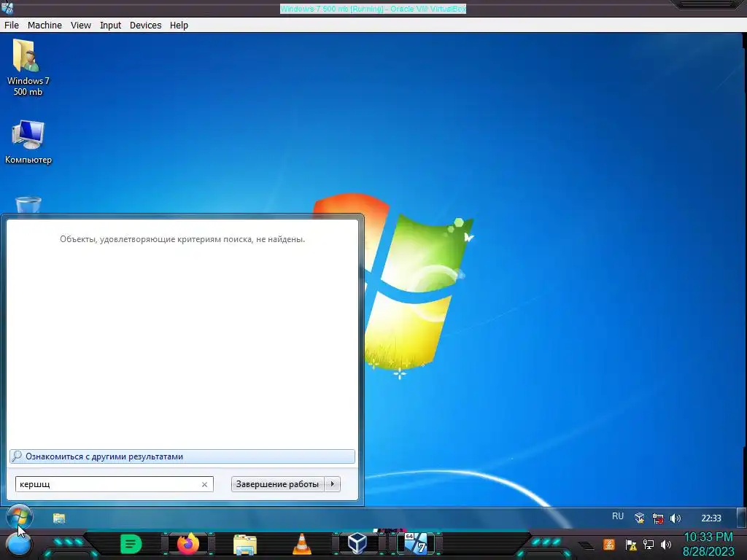The width and height of the screenshot is (747, 560).
Task: Click the VirtualBox title bar icon
Action: (7, 8)
